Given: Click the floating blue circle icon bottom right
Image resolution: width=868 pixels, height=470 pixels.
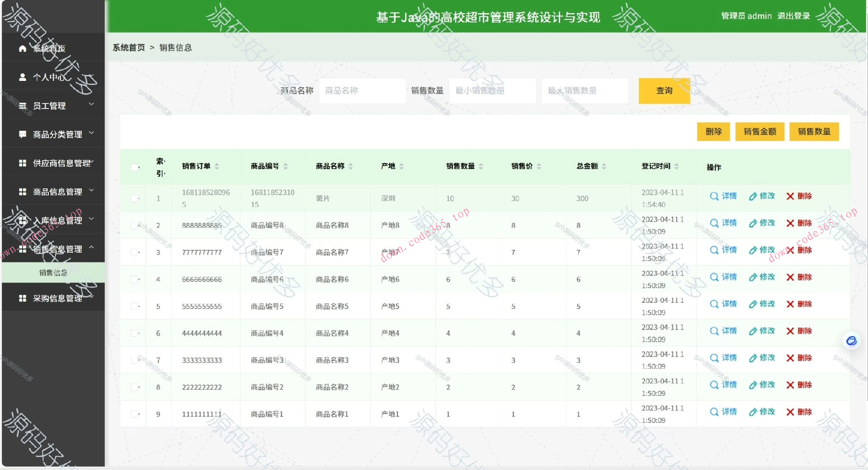Looking at the screenshot, I should click(x=852, y=341).
